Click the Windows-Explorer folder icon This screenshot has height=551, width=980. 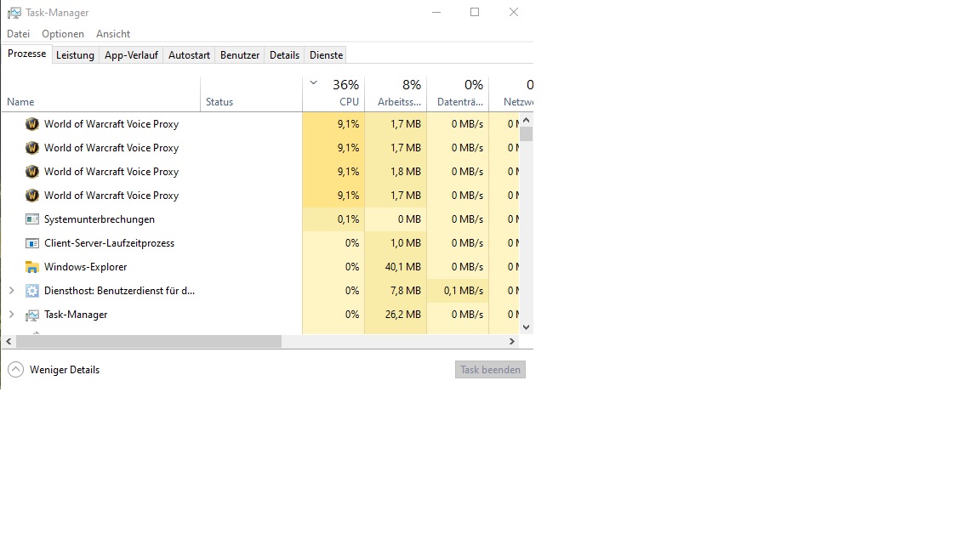coord(31,267)
